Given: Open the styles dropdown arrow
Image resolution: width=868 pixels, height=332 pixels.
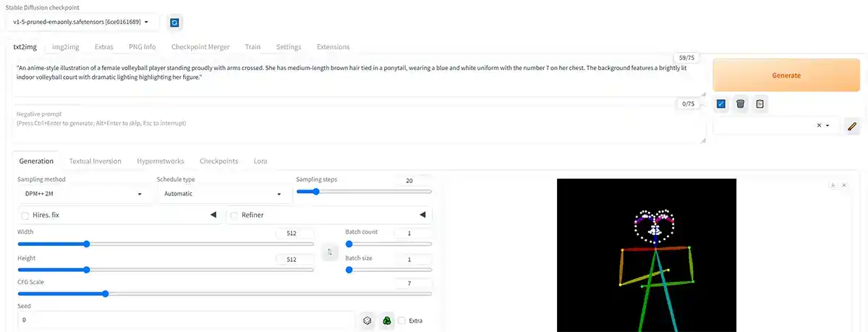Looking at the screenshot, I should 827,125.
